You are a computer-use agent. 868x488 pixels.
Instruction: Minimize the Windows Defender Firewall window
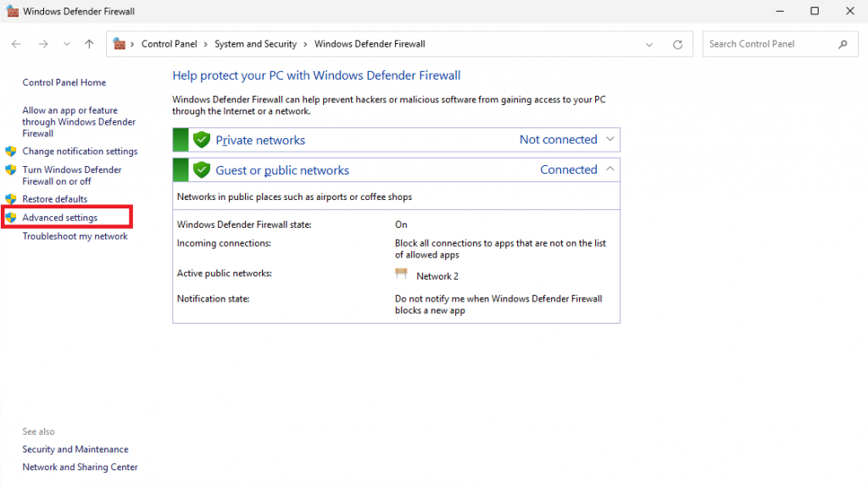(780, 11)
